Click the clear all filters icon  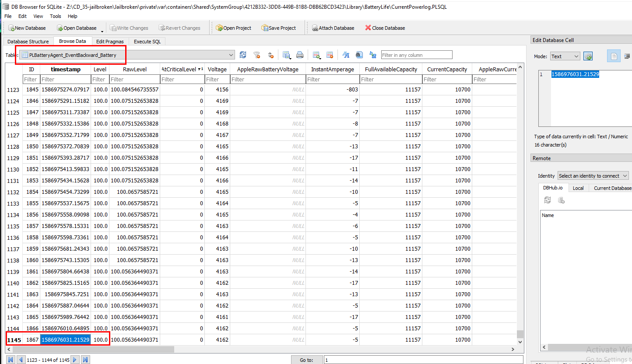[x=257, y=55]
